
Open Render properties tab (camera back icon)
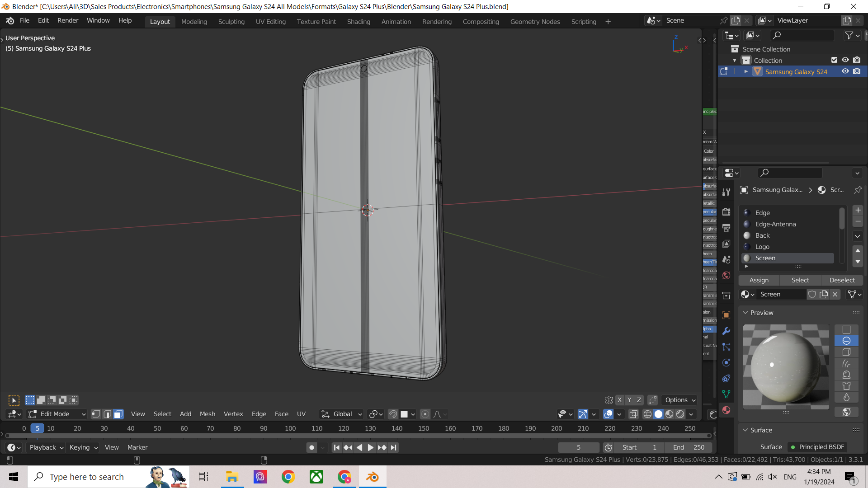pos(726,212)
